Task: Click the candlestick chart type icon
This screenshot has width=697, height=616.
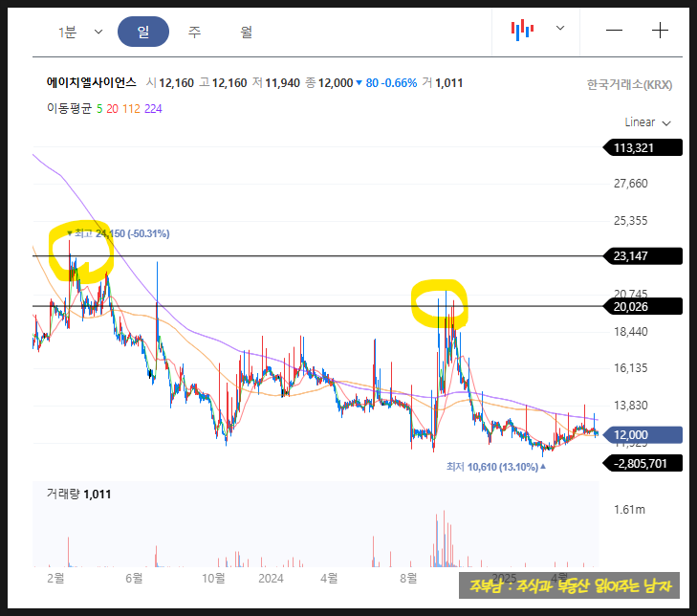Action: [x=522, y=30]
